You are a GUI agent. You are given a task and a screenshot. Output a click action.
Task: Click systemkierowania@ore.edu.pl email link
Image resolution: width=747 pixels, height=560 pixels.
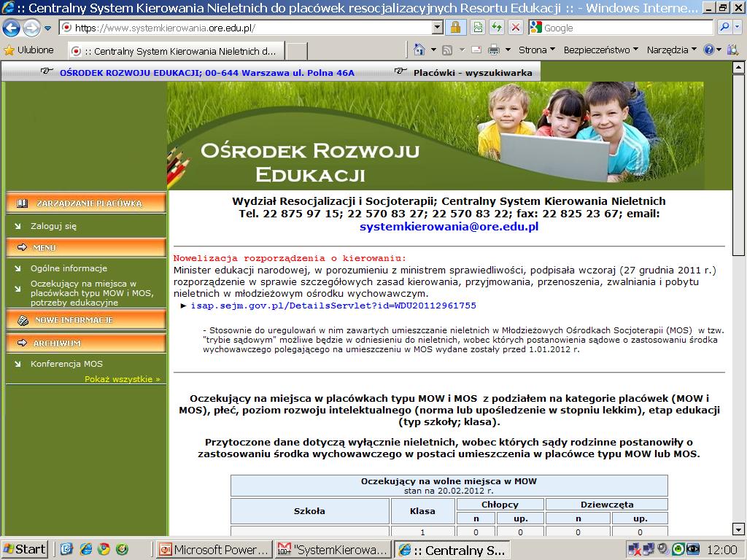(x=449, y=227)
